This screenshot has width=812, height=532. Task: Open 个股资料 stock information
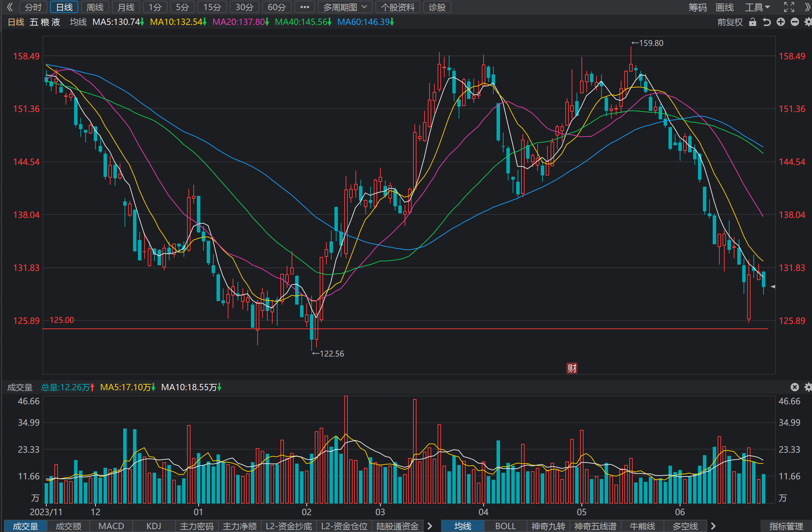tap(398, 7)
